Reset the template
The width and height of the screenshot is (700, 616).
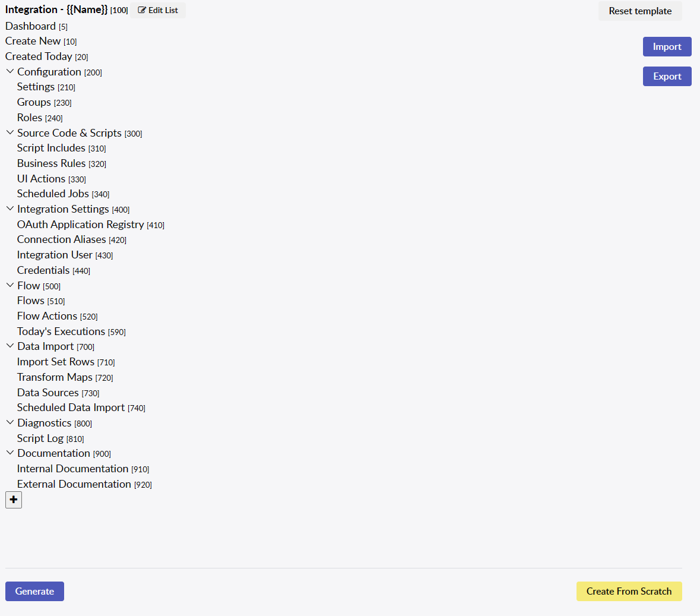coord(640,11)
